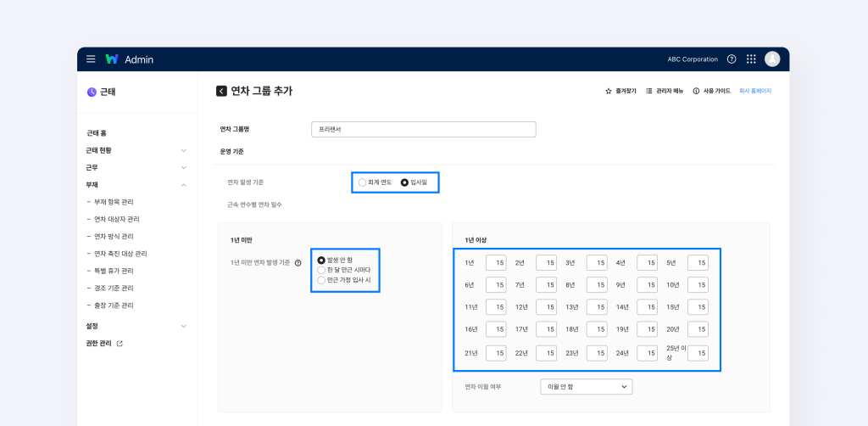Click the 21년 annual leave days field
This screenshot has height=426, width=868.
tap(496, 353)
